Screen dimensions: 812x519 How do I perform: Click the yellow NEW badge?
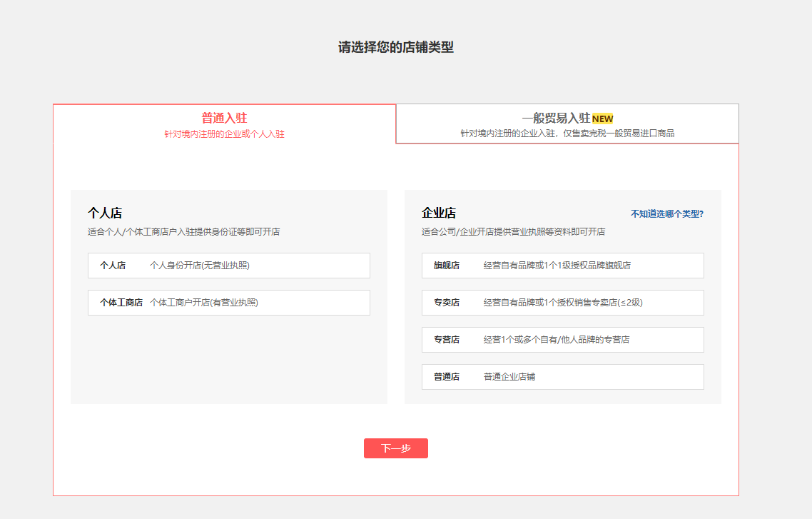click(x=603, y=119)
